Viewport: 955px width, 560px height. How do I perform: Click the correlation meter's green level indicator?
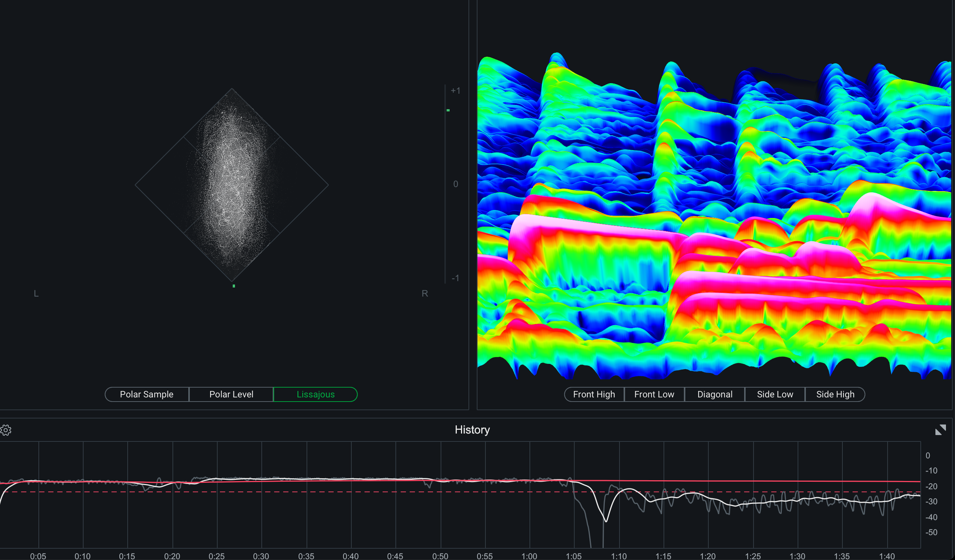448,110
